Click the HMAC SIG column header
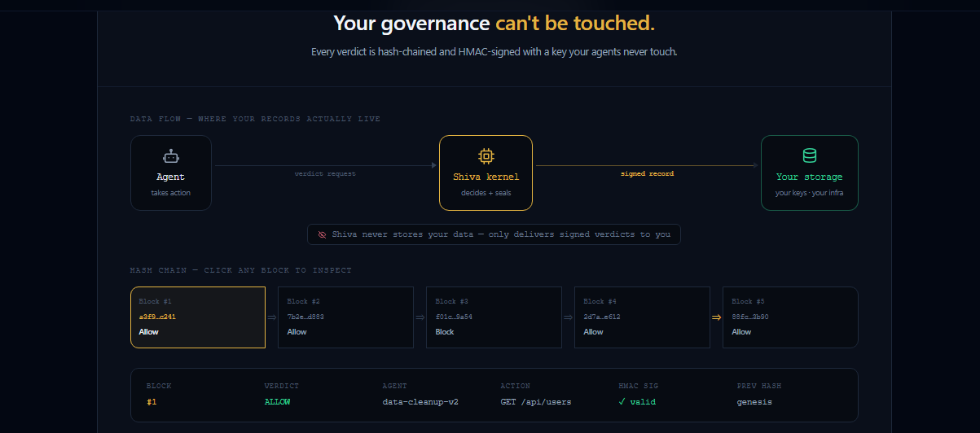 pyautogui.click(x=639, y=386)
